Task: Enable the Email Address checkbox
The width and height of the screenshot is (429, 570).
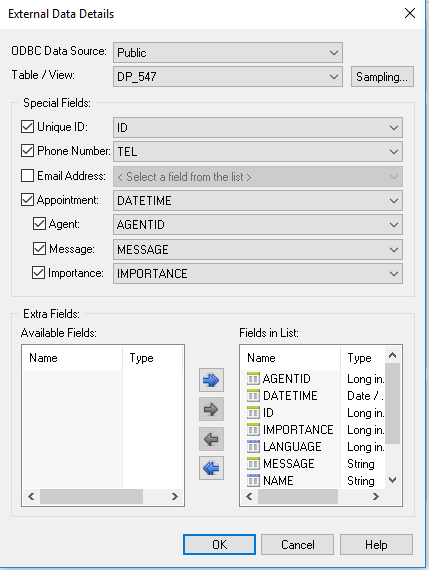Action: click(x=27, y=176)
